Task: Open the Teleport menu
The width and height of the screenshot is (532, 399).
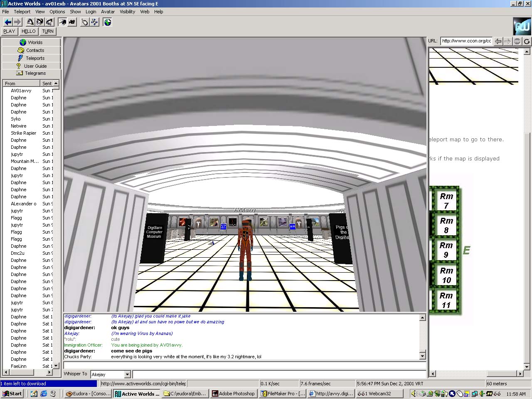Action: coord(22,12)
